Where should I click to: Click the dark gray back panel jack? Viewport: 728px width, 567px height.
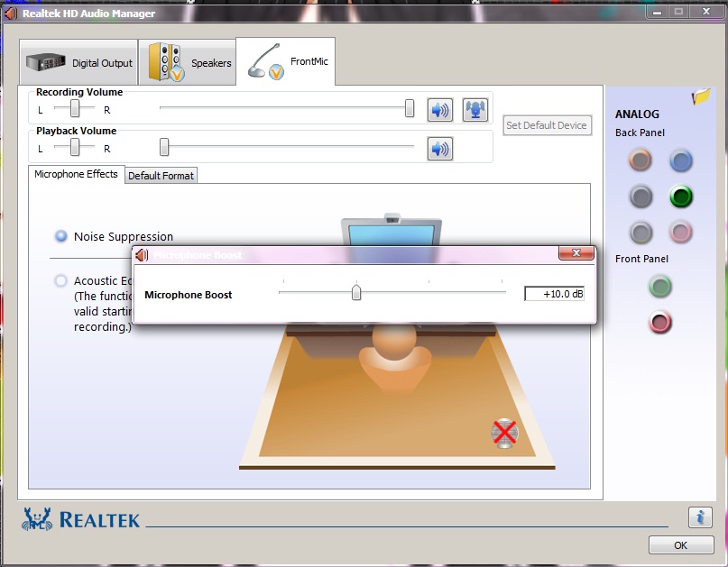click(640, 197)
